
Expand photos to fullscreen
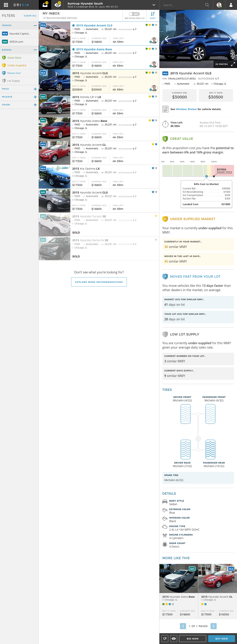click(233, 64)
